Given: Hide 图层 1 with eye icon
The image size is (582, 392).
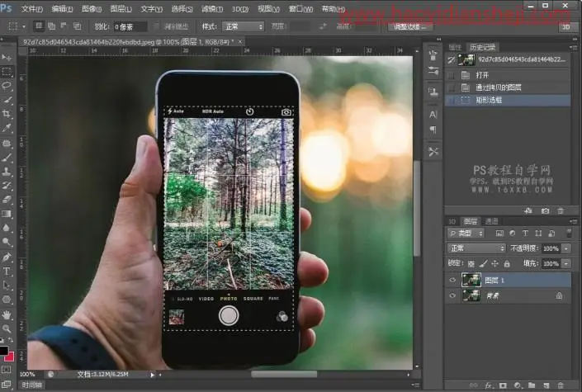Looking at the screenshot, I should coord(452,281).
